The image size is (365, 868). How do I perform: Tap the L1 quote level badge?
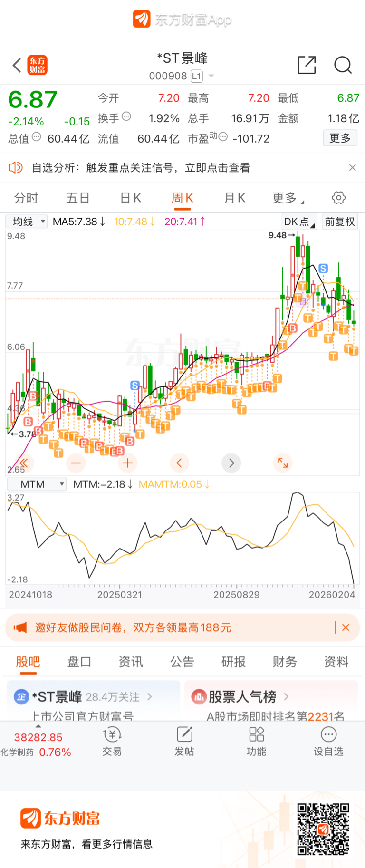197,76
